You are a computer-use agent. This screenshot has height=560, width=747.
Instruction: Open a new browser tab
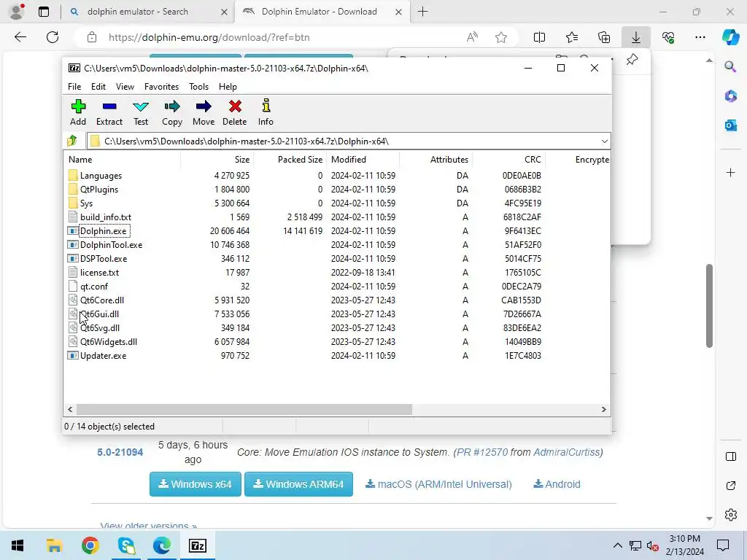click(422, 12)
